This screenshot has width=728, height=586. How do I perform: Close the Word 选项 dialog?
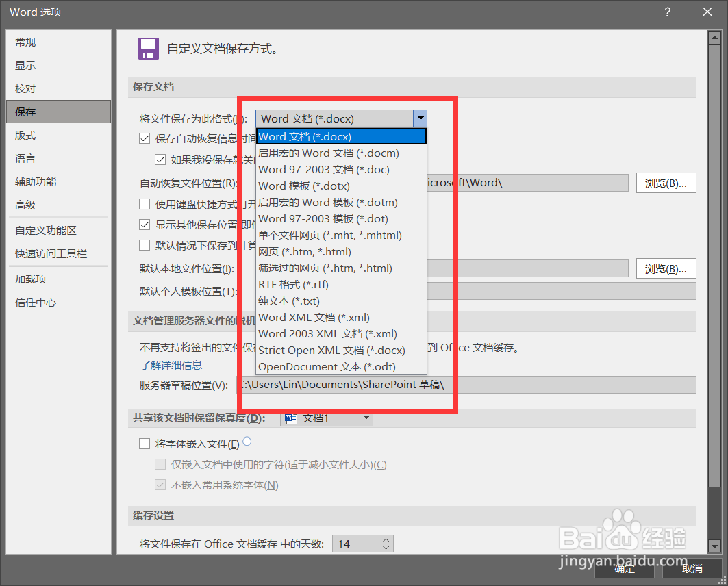pyautogui.click(x=707, y=12)
